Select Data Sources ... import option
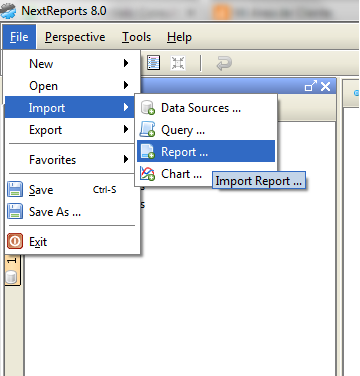Screen dimensions: 360x376 coord(206,107)
